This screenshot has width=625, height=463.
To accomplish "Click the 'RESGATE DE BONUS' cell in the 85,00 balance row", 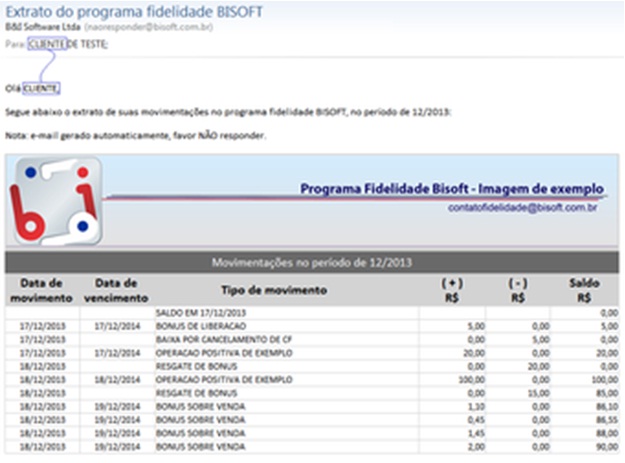I will [x=197, y=393].
